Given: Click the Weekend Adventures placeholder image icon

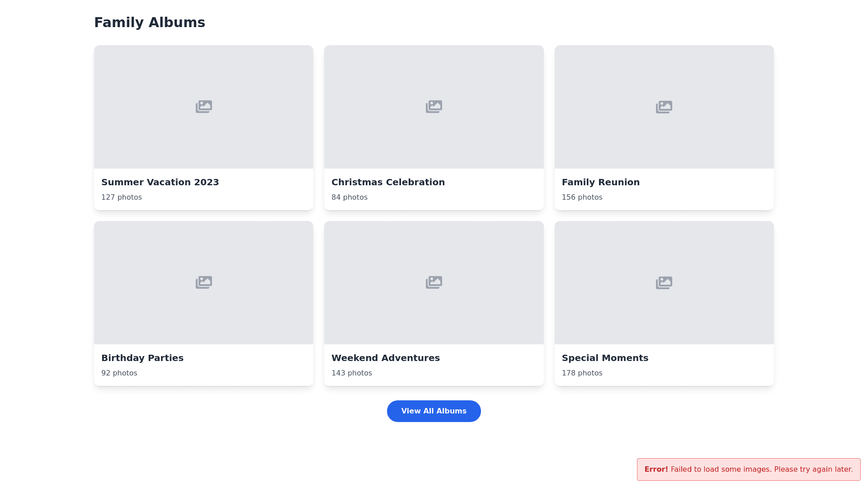Looking at the screenshot, I should click(434, 282).
